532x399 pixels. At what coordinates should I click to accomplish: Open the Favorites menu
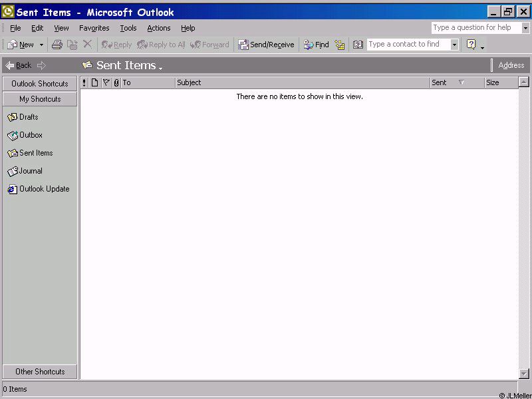pos(94,28)
